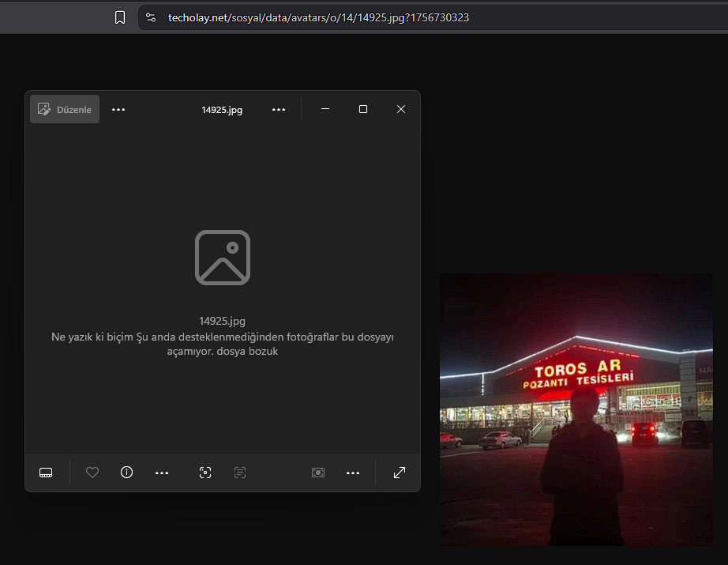Close the Photos window
The height and width of the screenshot is (565, 728).
[x=401, y=109]
